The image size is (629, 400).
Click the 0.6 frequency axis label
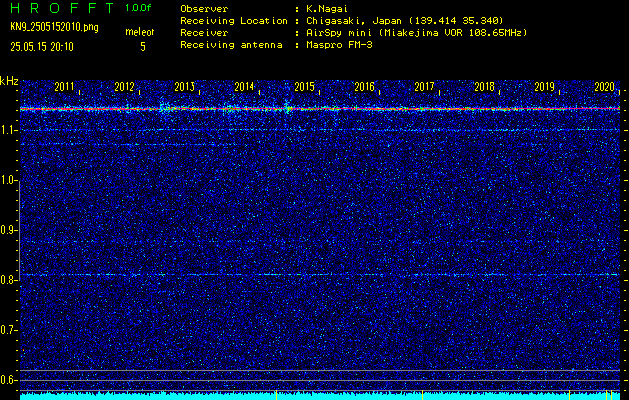8,380
